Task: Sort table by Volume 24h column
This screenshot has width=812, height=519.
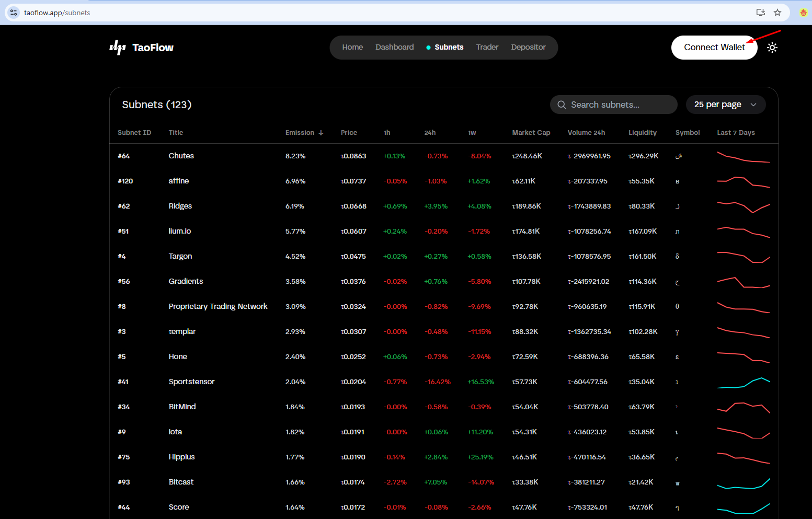Action: (x=586, y=133)
